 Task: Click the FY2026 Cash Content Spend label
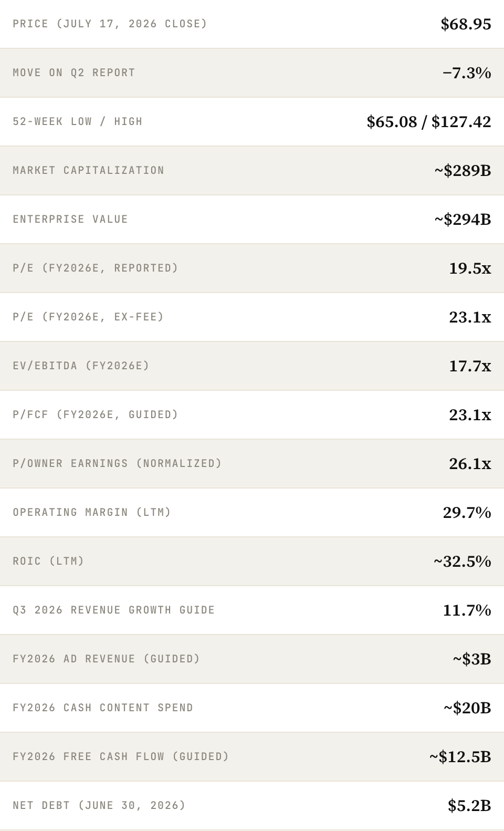tap(103, 708)
